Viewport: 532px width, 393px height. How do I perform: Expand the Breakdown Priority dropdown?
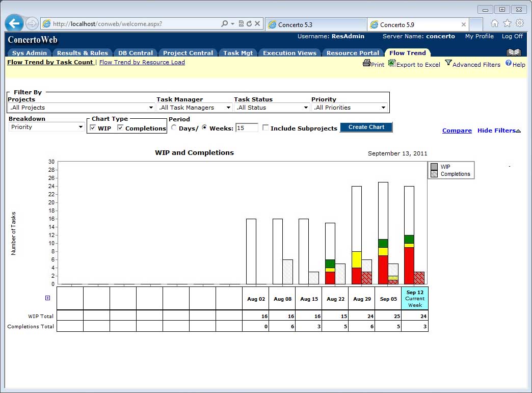click(x=46, y=127)
